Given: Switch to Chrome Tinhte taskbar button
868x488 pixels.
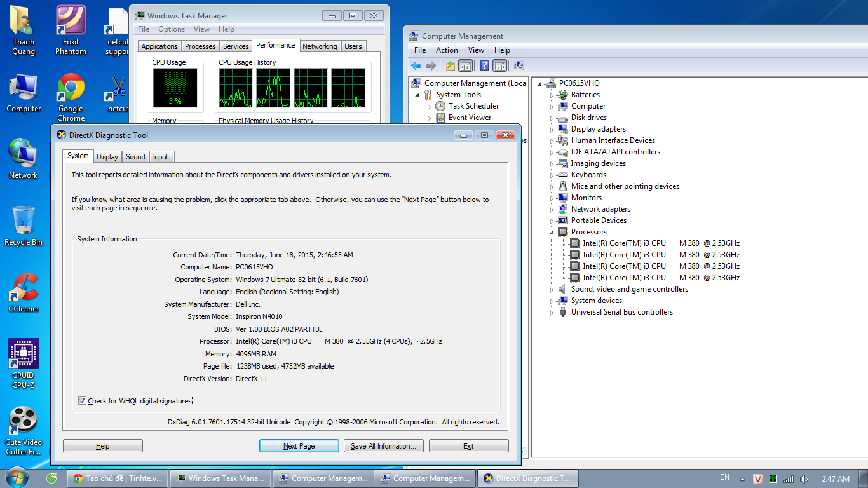Looking at the screenshot, I should tap(118, 478).
